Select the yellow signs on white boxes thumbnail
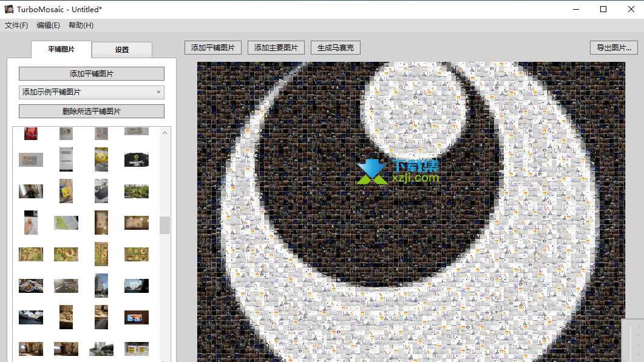The width and height of the screenshot is (644, 362). click(137, 349)
